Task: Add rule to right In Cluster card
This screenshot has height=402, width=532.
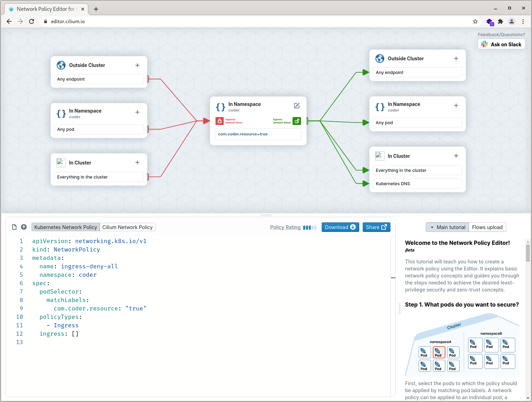Action: click(x=456, y=156)
